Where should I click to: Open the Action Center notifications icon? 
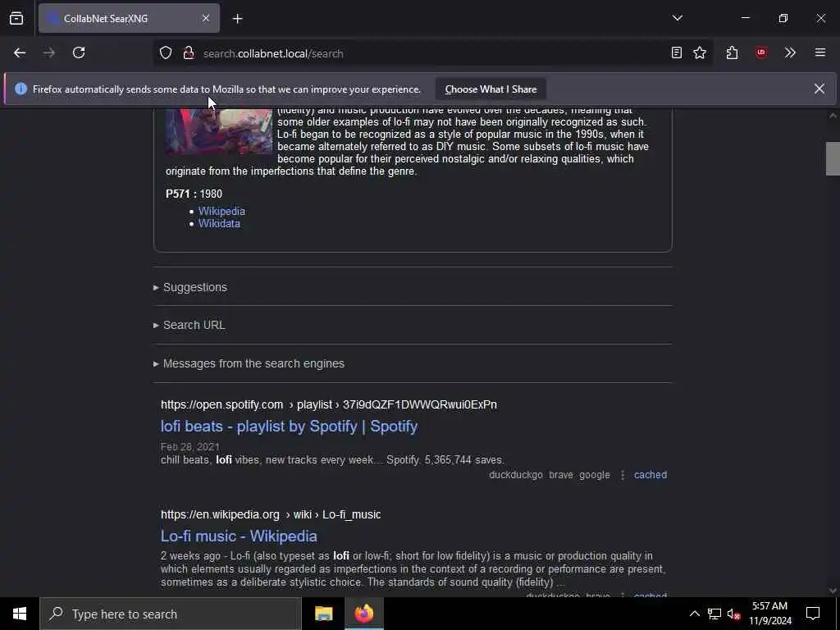813,614
